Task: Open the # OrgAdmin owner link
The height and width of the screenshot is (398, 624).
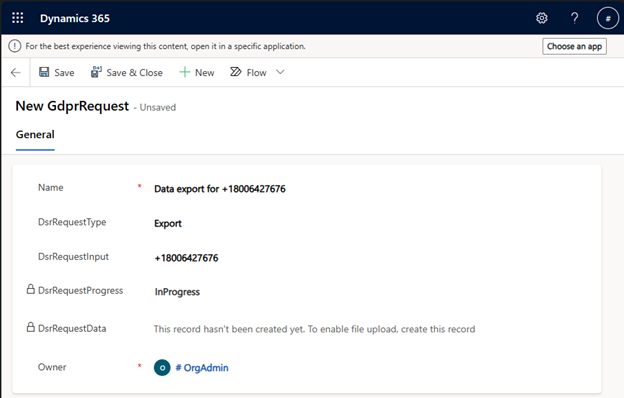Action: 202,367
